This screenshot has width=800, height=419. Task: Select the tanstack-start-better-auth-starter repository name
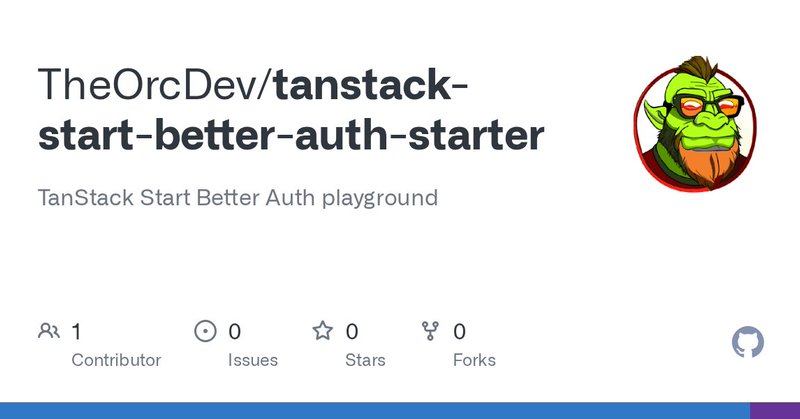[x=291, y=110]
